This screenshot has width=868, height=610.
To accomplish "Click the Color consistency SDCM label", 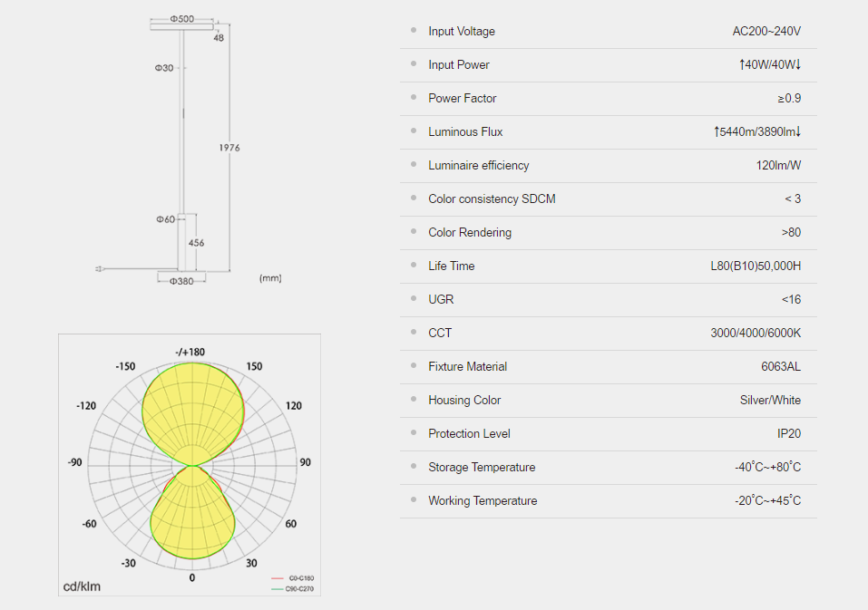I will (x=492, y=198).
